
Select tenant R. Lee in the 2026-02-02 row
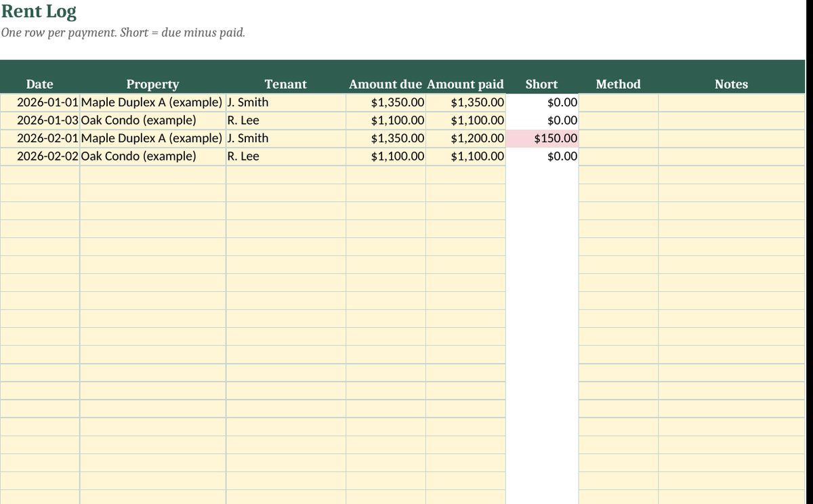(x=286, y=156)
